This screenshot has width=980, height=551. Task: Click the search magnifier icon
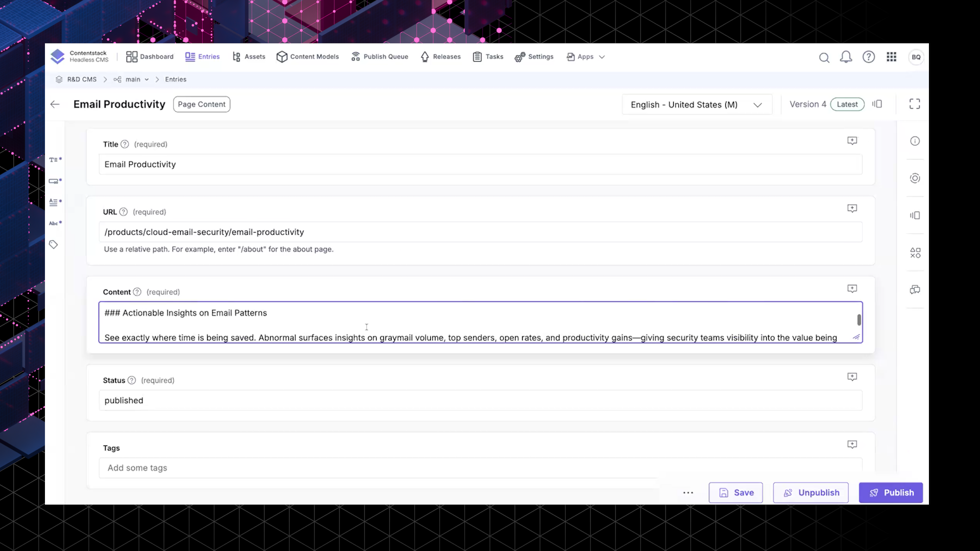[x=824, y=58]
